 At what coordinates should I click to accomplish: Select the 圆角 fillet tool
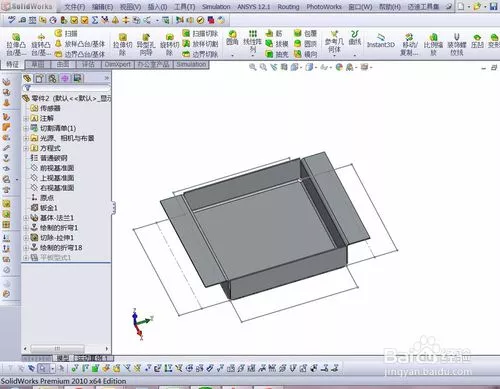pos(232,38)
